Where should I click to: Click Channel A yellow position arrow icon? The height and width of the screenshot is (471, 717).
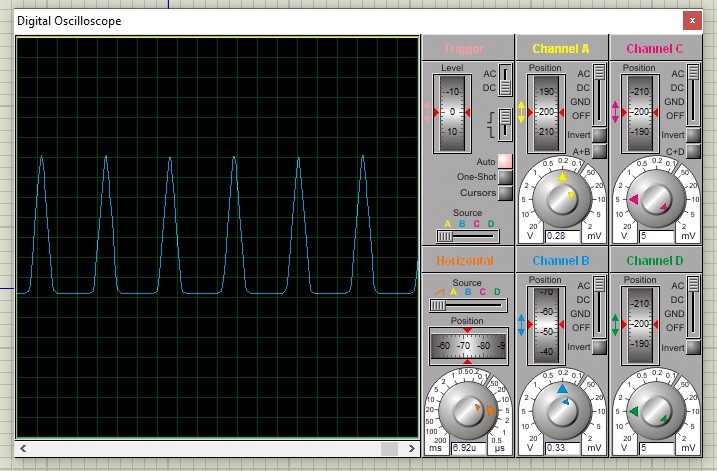click(521, 112)
